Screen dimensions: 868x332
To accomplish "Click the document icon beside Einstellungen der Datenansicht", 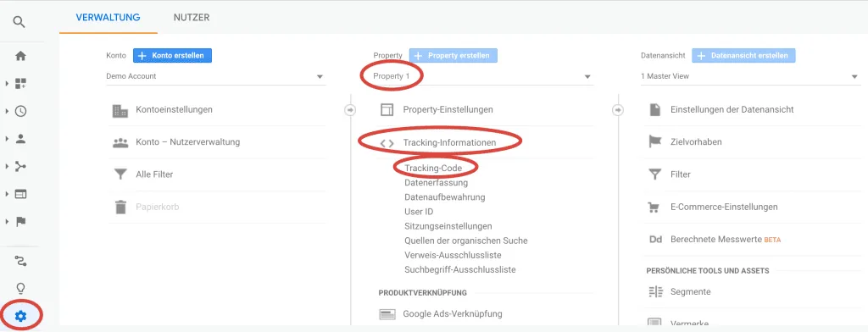I will [655, 109].
